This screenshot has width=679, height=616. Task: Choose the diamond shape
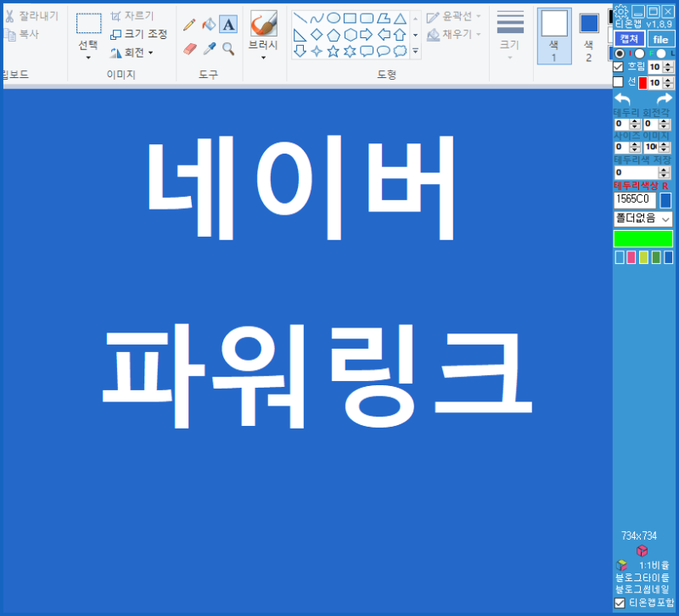coord(317,35)
